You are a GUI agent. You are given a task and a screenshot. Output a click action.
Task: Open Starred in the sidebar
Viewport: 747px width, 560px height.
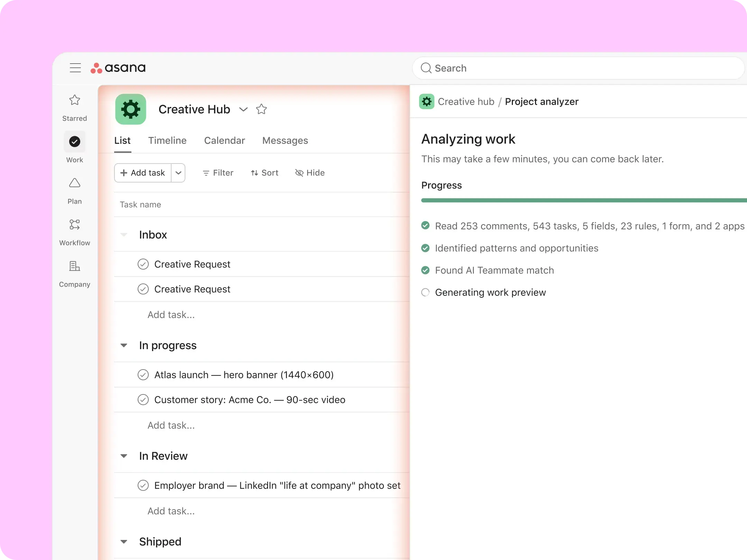[75, 108]
